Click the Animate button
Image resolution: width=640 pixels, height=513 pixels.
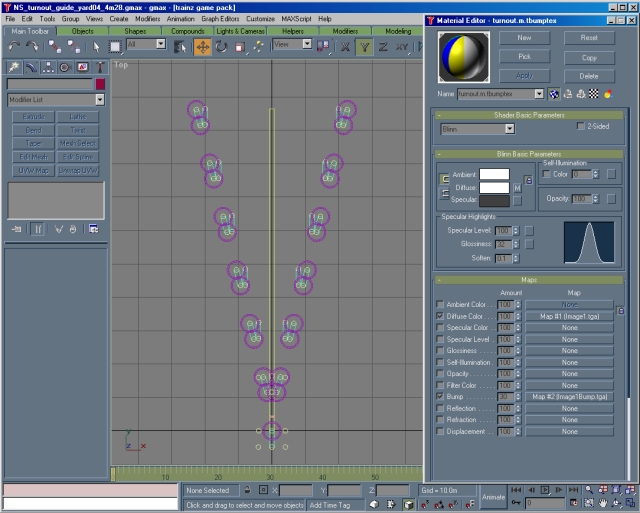(493, 497)
